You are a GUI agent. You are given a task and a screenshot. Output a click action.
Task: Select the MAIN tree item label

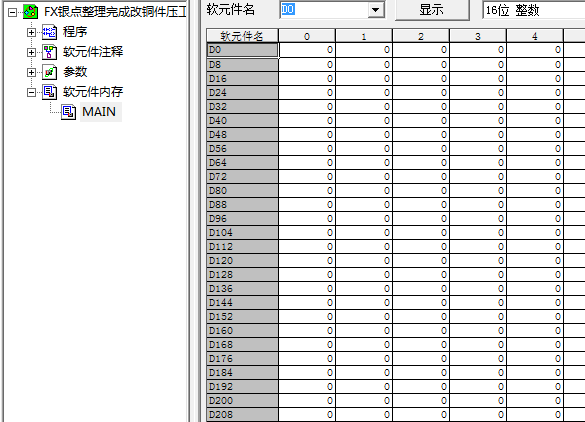[99, 112]
